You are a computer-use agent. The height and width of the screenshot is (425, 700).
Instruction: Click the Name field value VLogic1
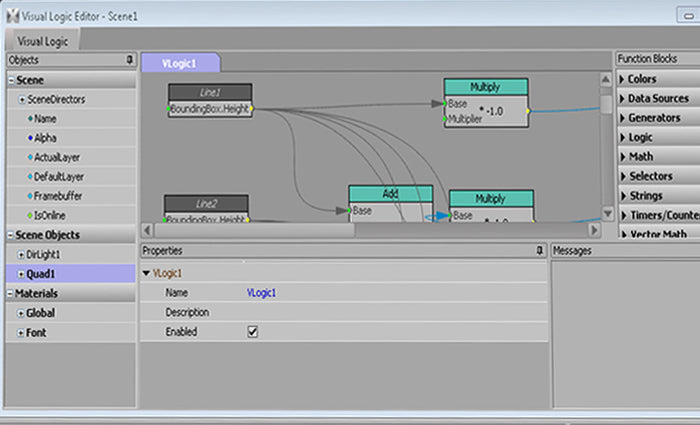click(x=261, y=292)
